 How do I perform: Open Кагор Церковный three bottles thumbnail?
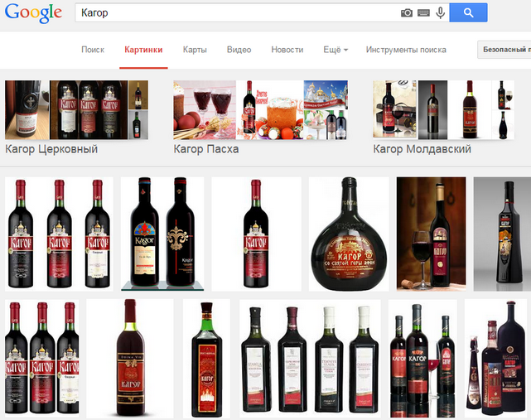click(89, 109)
